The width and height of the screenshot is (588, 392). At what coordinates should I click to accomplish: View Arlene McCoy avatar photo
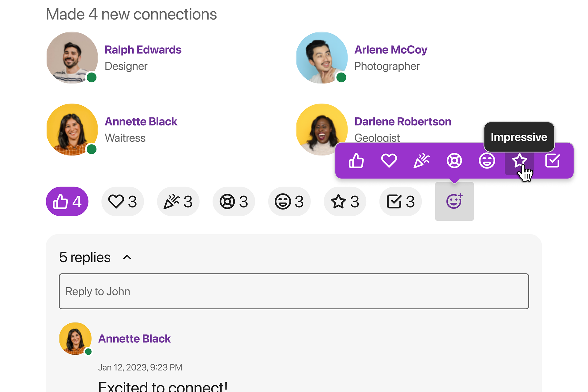[x=322, y=58]
